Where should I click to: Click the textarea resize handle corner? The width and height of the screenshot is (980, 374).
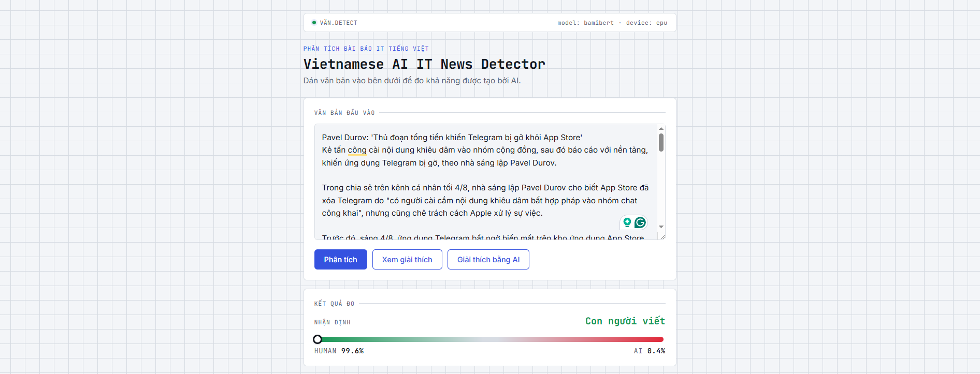pos(661,236)
